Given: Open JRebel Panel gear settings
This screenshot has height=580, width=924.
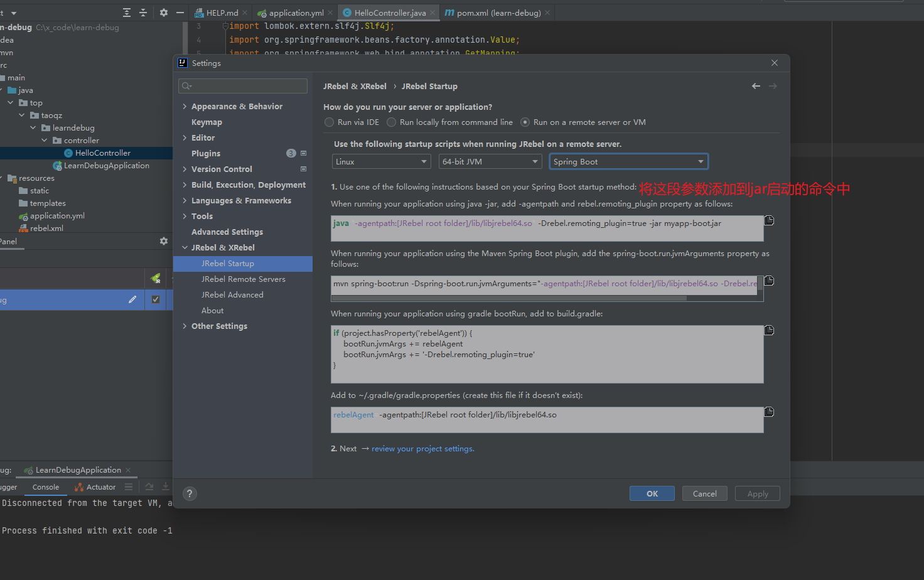Looking at the screenshot, I should point(164,241).
